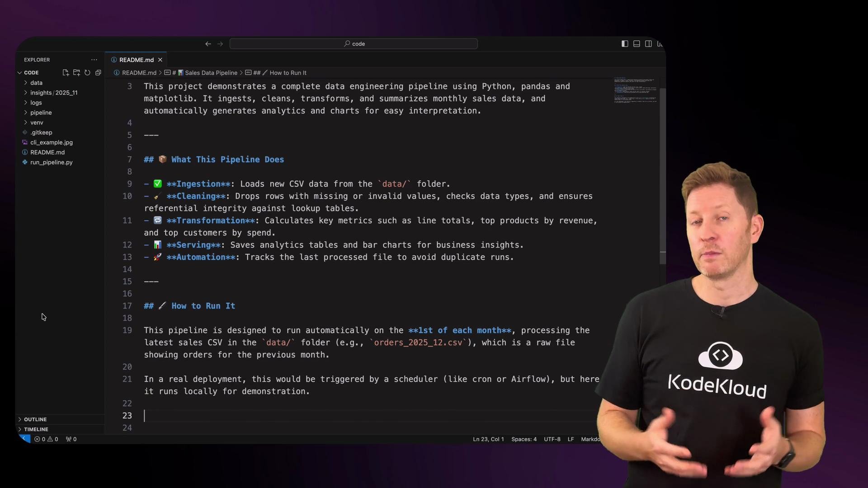Click the **Transformation** bold text
This screenshot has width=868, height=488.
[x=211, y=221]
